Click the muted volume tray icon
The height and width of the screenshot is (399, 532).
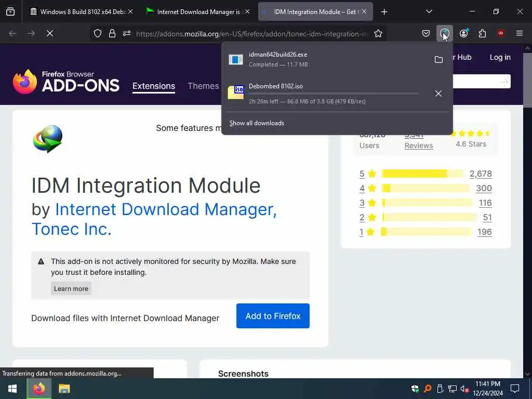tap(465, 389)
